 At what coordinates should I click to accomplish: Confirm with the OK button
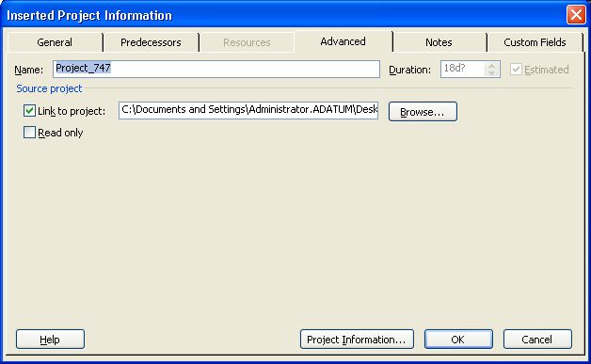pyautogui.click(x=458, y=340)
